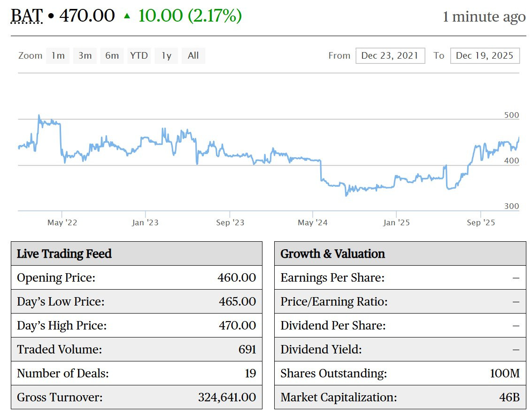Click the Sep '25 axis label
The image size is (532, 414).
481,222
